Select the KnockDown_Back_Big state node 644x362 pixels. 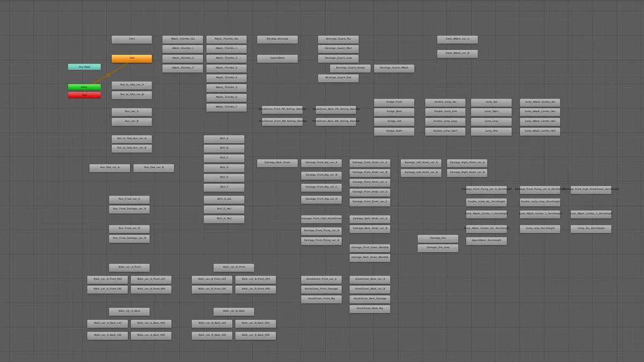click(x=370, y=309)
